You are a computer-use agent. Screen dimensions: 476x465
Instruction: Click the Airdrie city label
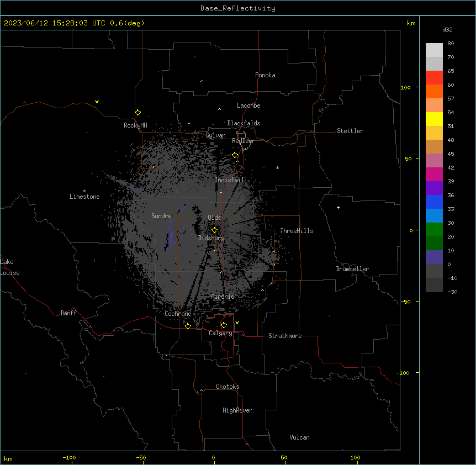(223, 297)
